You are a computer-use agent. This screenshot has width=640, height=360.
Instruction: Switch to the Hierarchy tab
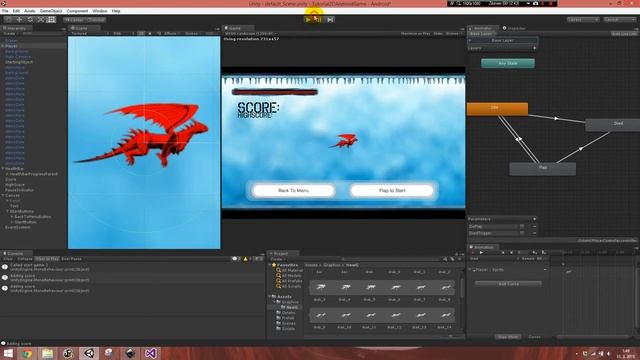tap(16, 28)
